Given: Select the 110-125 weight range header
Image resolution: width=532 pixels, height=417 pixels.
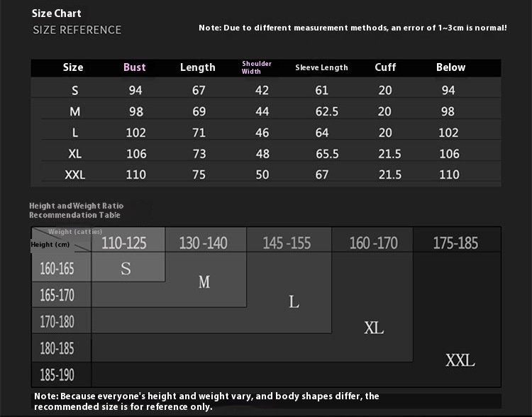Looking at the screenshot, I should 124,243.
